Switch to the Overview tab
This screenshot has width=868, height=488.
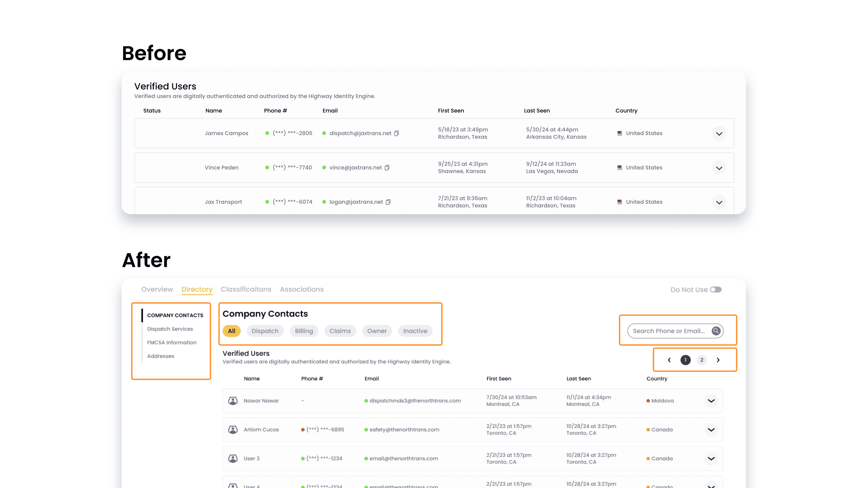pos(157,289)
